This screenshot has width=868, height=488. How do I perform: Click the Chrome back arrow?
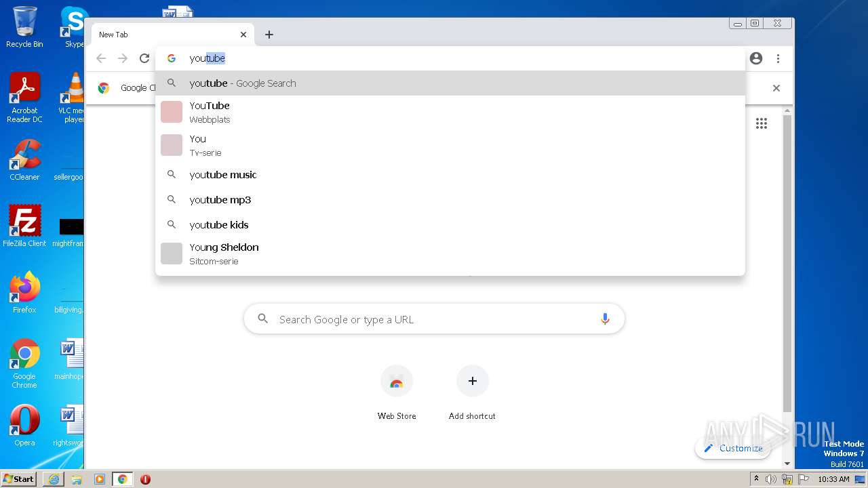click(101, 58)
